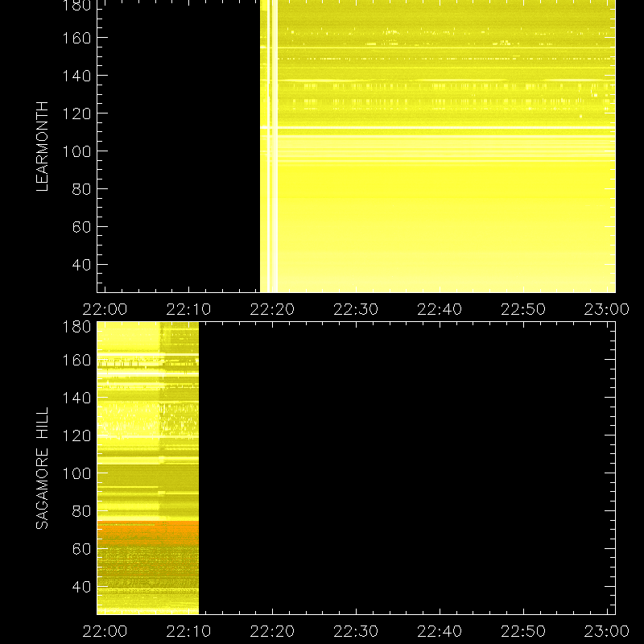
Task: Click 23:00 under the Sagamore Hill plot
Action: [607, 631]
